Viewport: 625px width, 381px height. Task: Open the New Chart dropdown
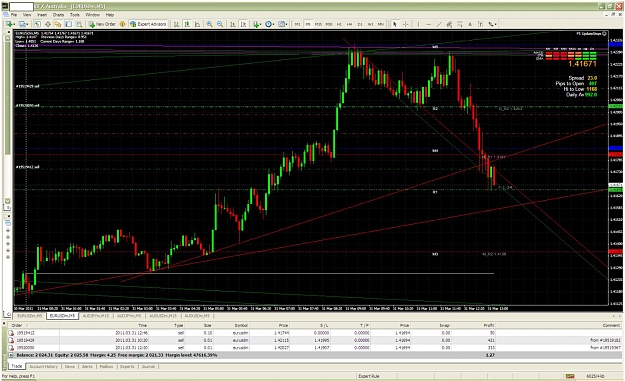(x=10, y=24)
